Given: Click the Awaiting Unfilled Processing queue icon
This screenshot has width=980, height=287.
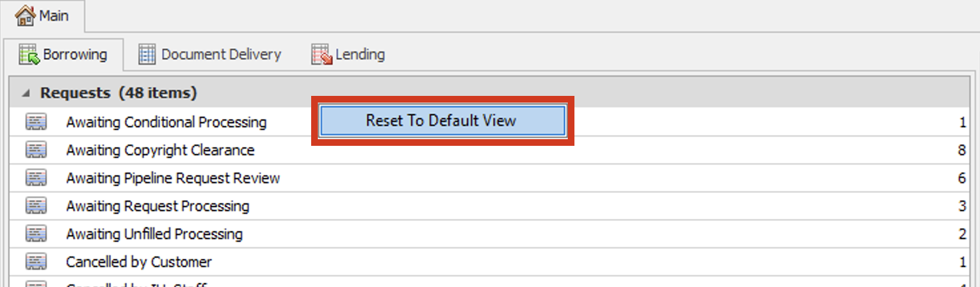Looking at the screenshot, I should pyautogui.click(x=36, y=234).
